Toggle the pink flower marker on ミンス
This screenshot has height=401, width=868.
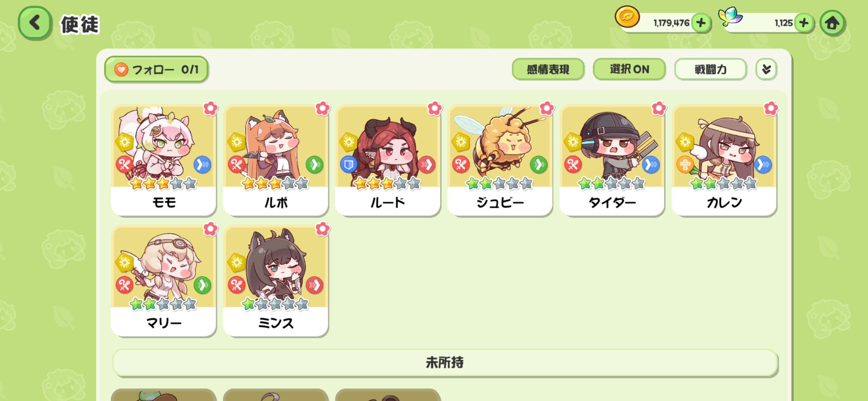323,229
